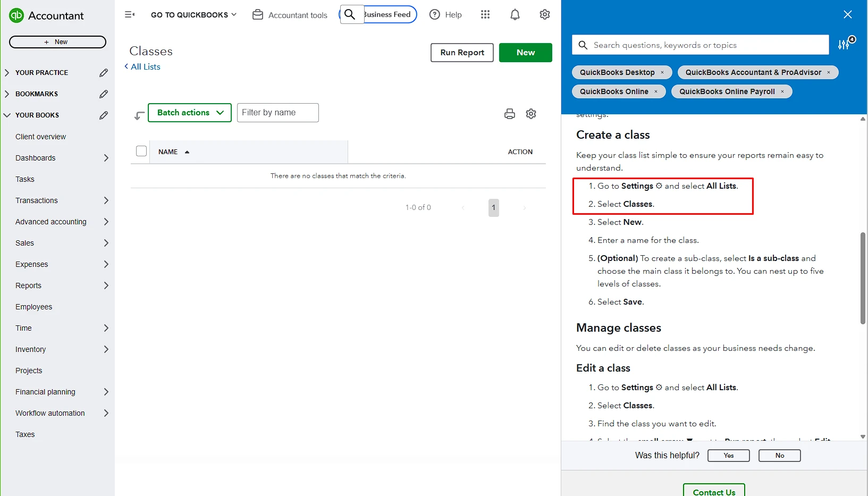Print the class list using the printer icon
Screen dimensions: 868x496
tap(509, 113)
